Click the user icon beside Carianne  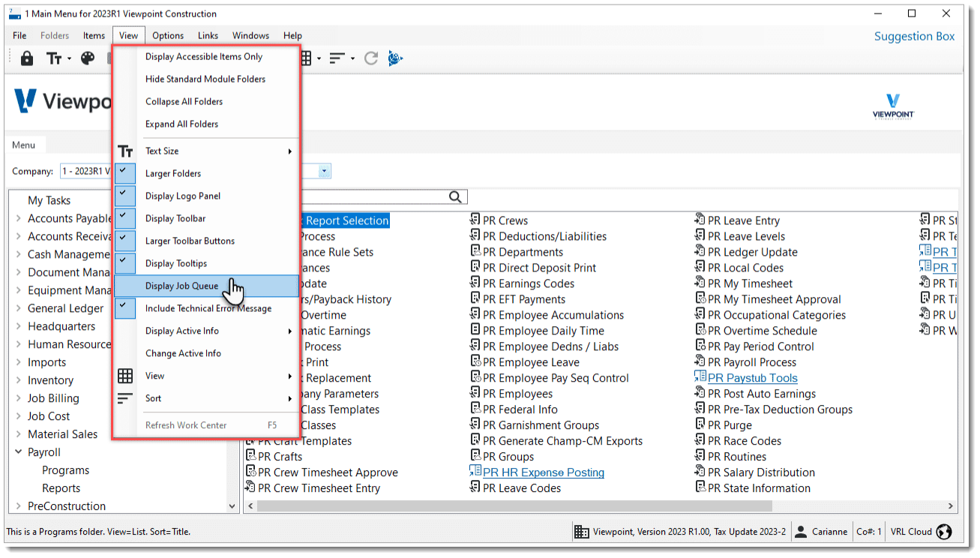coord(800,532)
